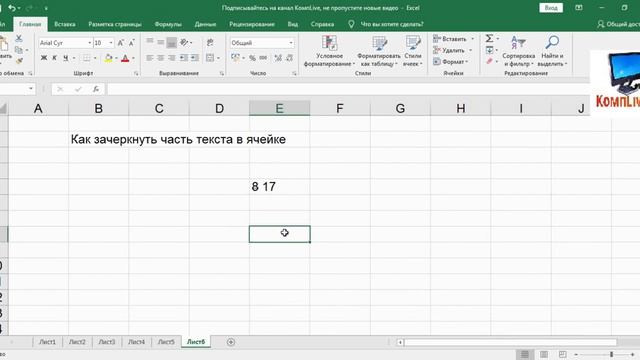
Task: Switch to the Разметка страницы tab
Action: (115, 24)
